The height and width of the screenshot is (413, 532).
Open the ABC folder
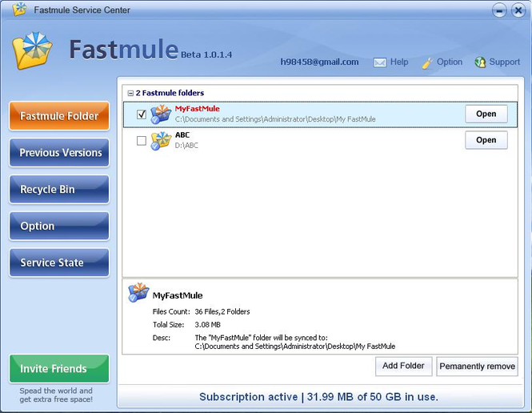pyautogui.click(x=486, y=140)
